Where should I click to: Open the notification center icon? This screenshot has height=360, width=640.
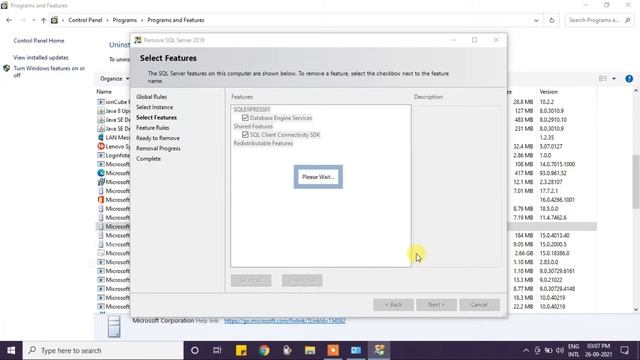point(624,350)
